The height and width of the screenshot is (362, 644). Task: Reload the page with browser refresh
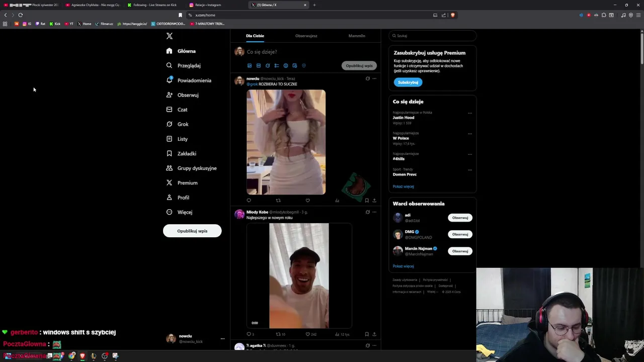[x=21, y=15]
